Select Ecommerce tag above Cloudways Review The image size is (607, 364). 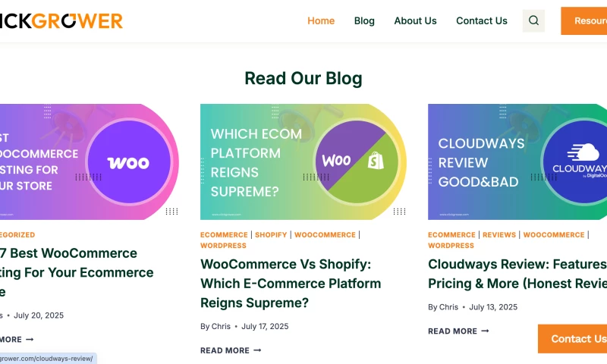[x=451, y=235]
